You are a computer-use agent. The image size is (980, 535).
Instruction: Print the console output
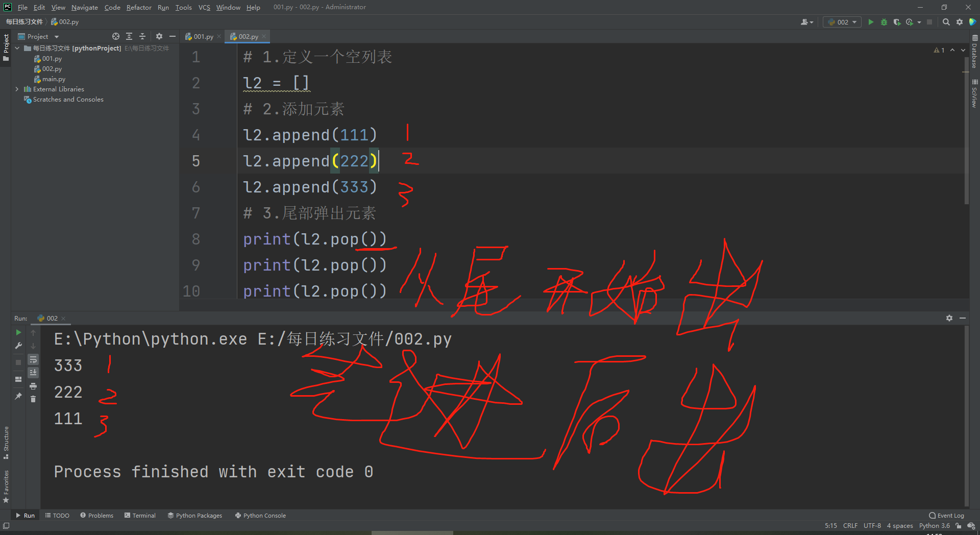[x=33, y=386]
